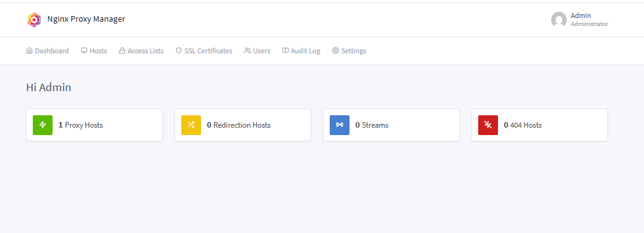This screenshot has width=644, height=233.
Task: Click the yellow shuffle Redirection Hosts icon
Action: 191,125
